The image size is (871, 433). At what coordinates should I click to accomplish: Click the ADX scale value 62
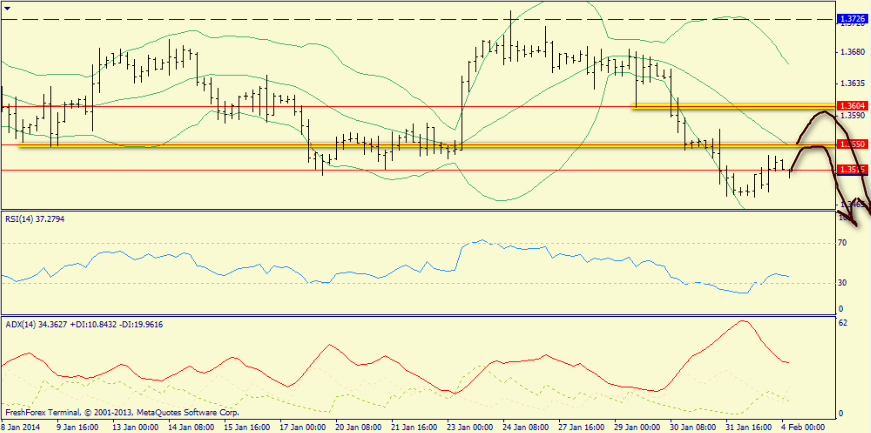point(842,323)
